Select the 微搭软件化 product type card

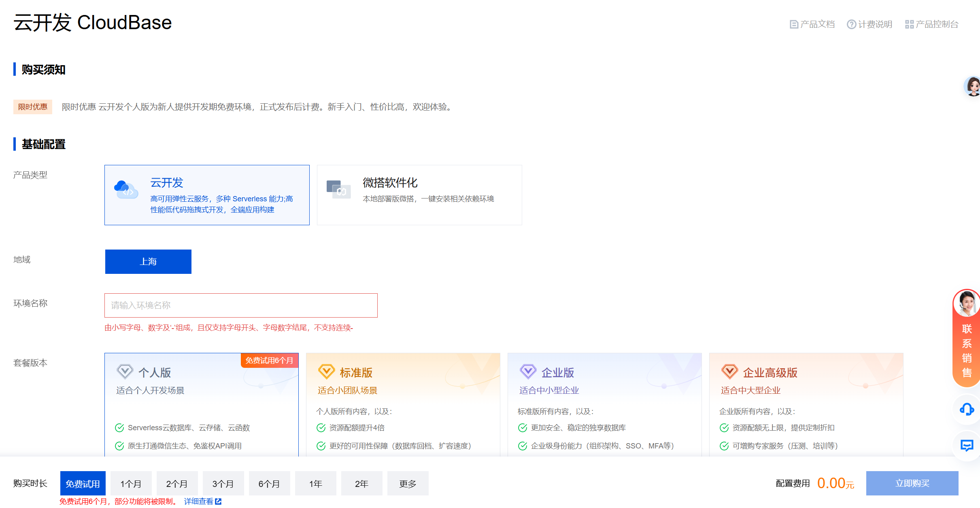(x=419, y=195)
